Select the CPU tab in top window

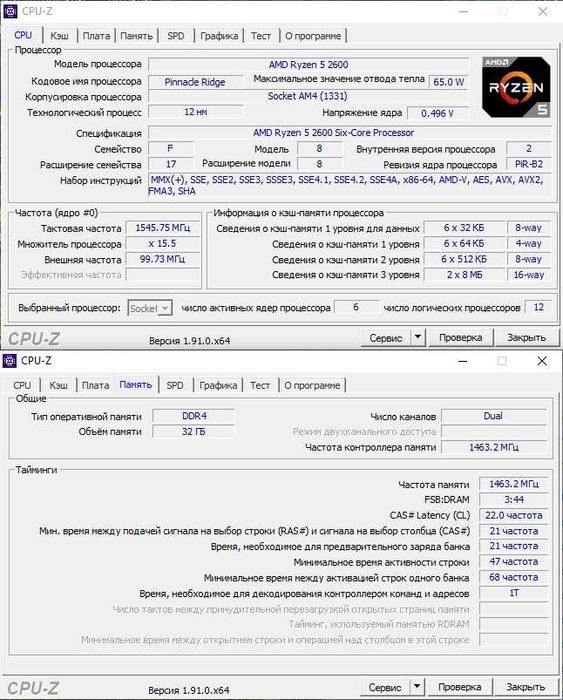[23, 35]
